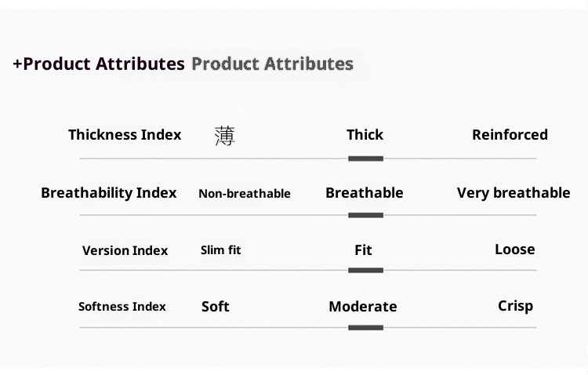
Task: Select the Chinese character thin option
Action: (x=224, y=136)
